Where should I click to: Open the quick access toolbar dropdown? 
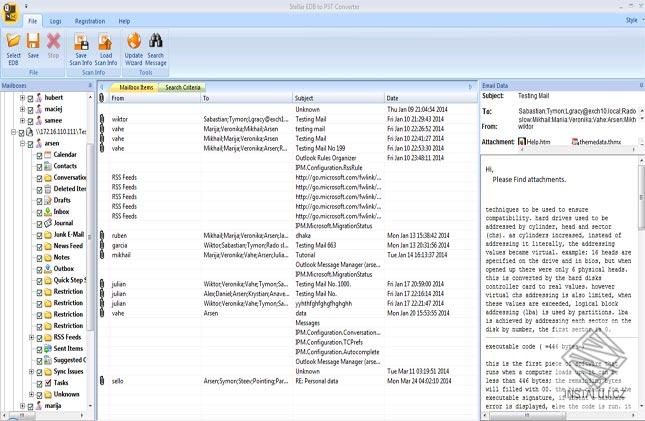(x=26, y=6)
